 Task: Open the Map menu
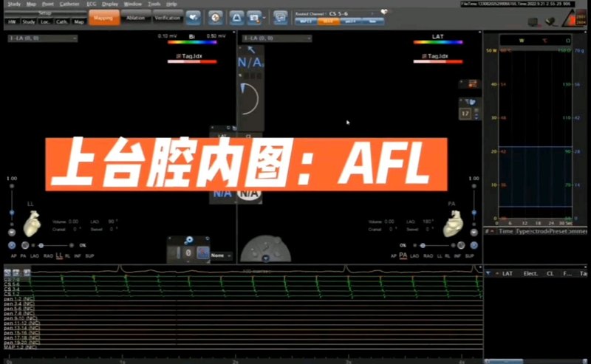[x=31, y=4]
